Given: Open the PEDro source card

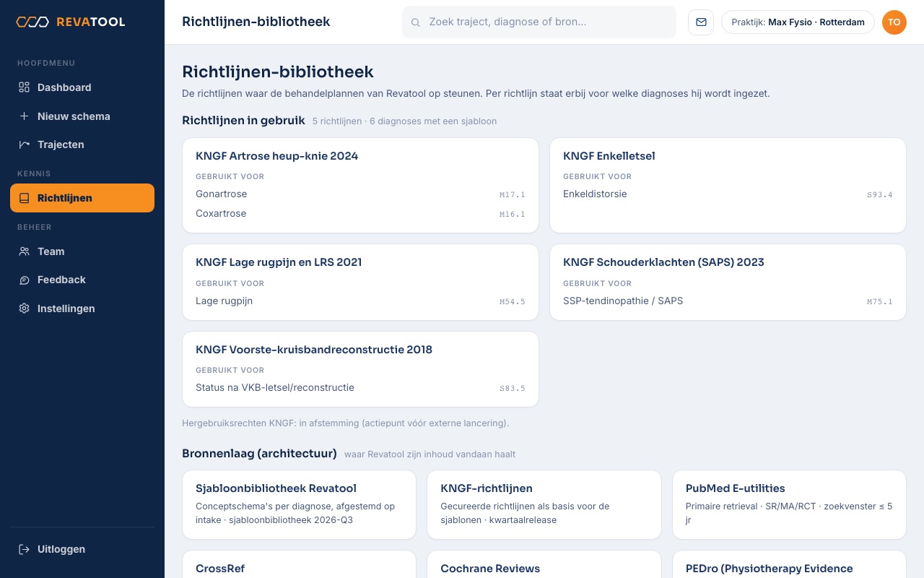Looking at the screenshot, I should pos(789,565).
